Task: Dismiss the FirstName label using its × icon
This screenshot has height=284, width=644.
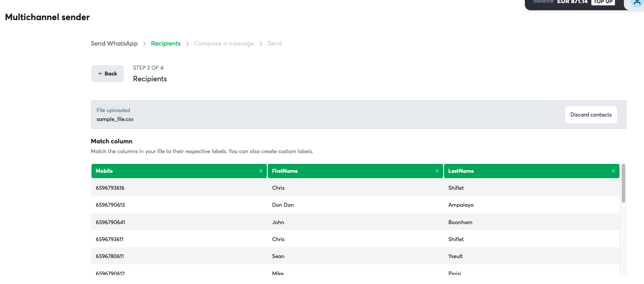Action: point(437,171)
